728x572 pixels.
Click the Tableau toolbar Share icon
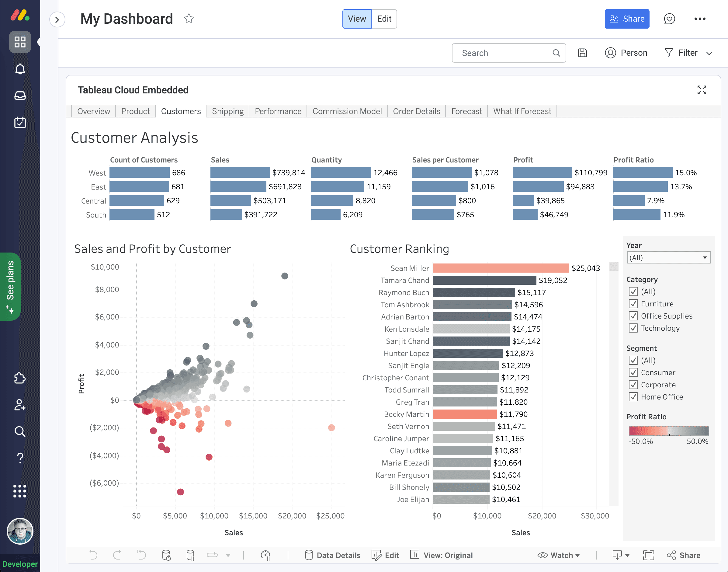[683, 555]
